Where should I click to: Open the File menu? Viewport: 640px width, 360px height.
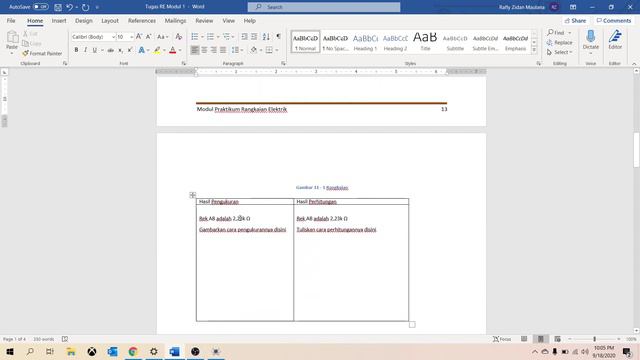[11, 20]
